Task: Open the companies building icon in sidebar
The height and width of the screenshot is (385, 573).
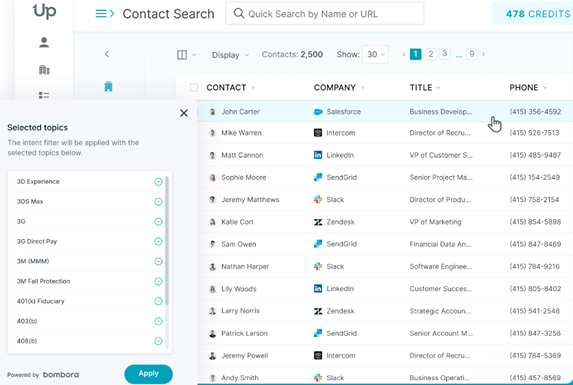Action: pos(44,69)
